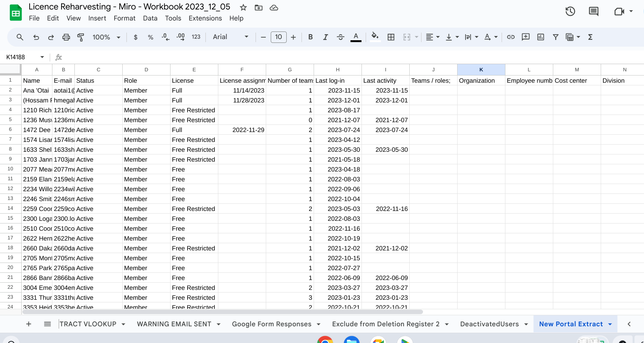The height and width of the screenshot is (343, 644).
Task: Open the Google Sheets home icon
Action: pyautogui.click(x=16, y=13)
